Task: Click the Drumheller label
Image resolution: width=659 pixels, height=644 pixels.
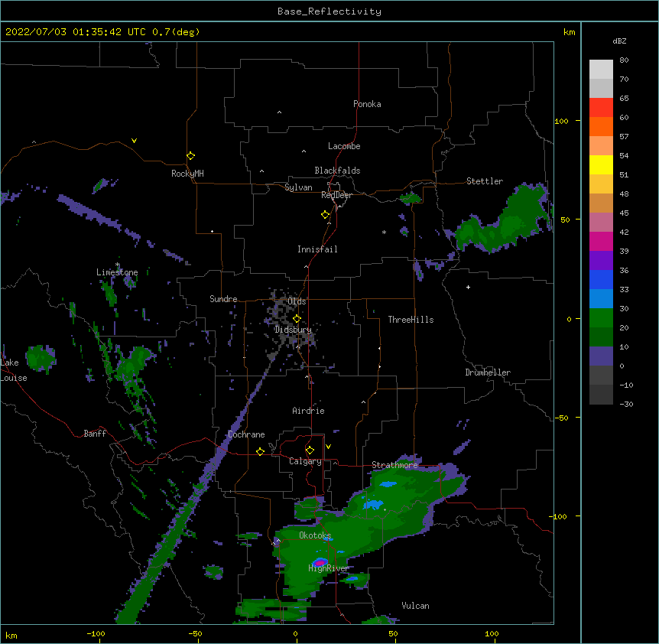Action: [488, 372]
